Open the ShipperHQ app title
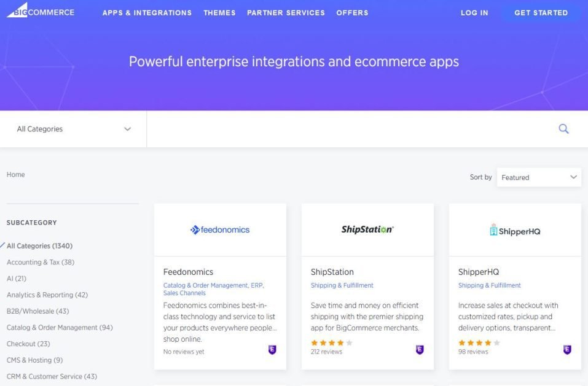The image size is (588, 386). (x=479, y=272)
